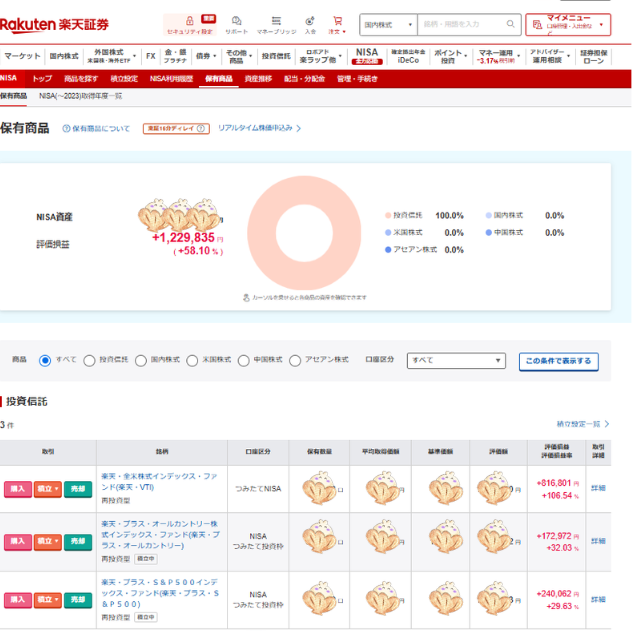
Task: Expand アドバイザー運用相談 dropdown
Action: coord(568,56)
